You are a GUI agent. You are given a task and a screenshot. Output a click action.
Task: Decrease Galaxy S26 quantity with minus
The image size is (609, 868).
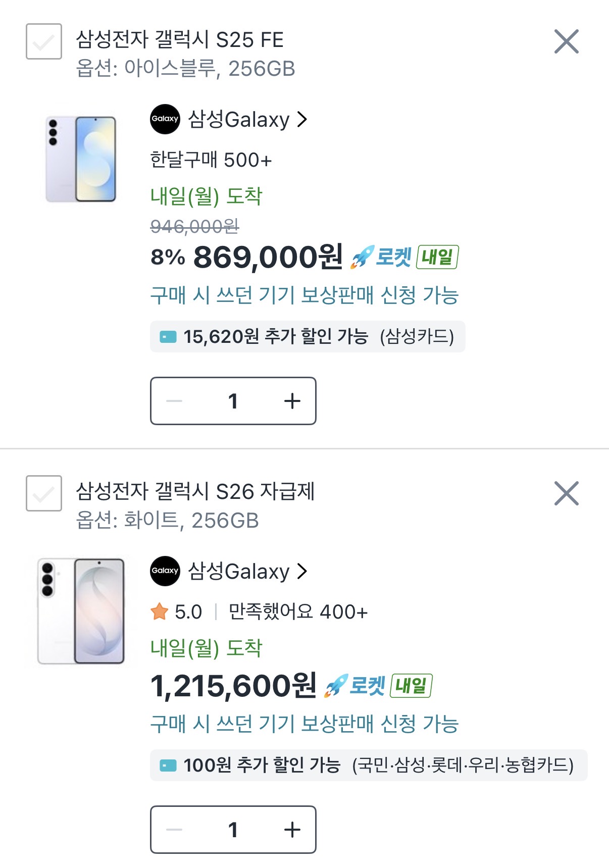click(x=174, y=830)
